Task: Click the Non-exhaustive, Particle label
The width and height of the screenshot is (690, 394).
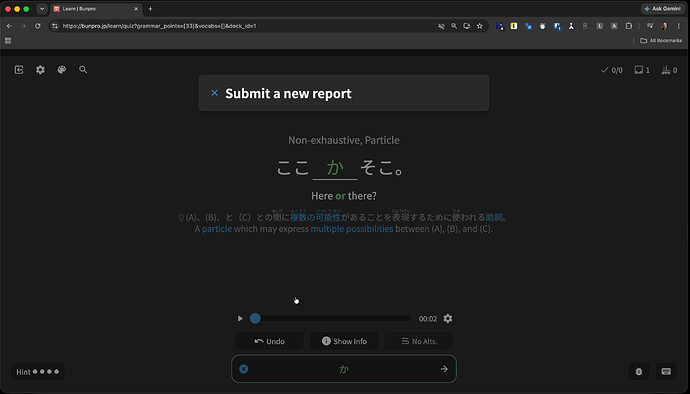Action: click(344, 140)
